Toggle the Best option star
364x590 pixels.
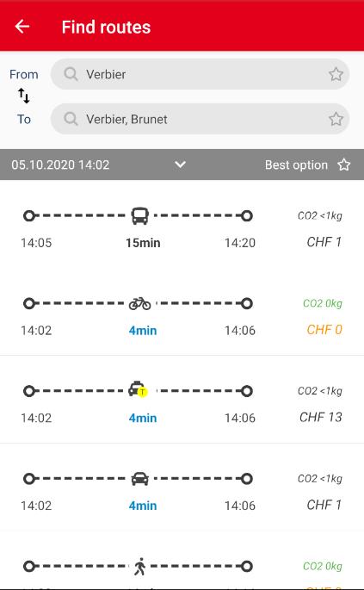pyautogui.click(x=343, y=165)
